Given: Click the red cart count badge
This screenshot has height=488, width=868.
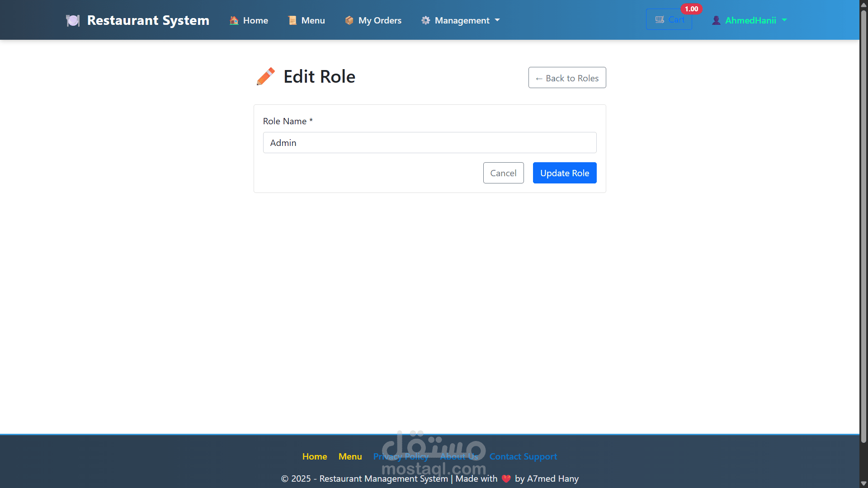Looking at the screenshot, I should (691, 9).
